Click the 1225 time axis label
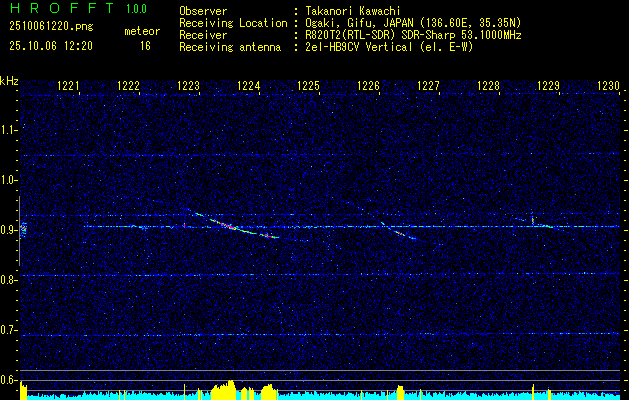Image resolution: width=629 pixels, height=400 pixels. (308, 86)
